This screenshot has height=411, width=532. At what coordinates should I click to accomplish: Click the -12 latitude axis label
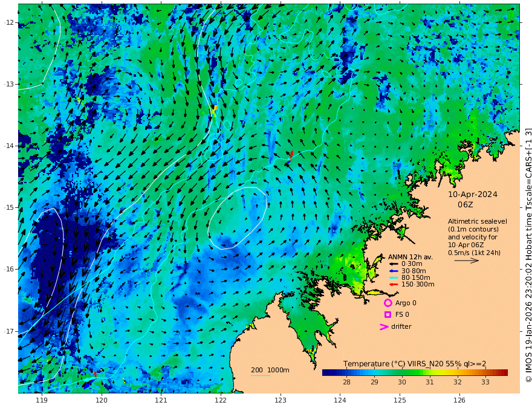click(x=10, y=22)
